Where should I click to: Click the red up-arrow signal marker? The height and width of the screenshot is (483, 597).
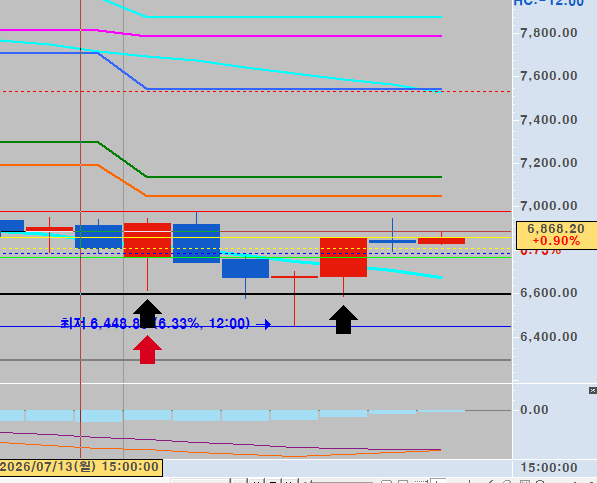click(147, 349)
